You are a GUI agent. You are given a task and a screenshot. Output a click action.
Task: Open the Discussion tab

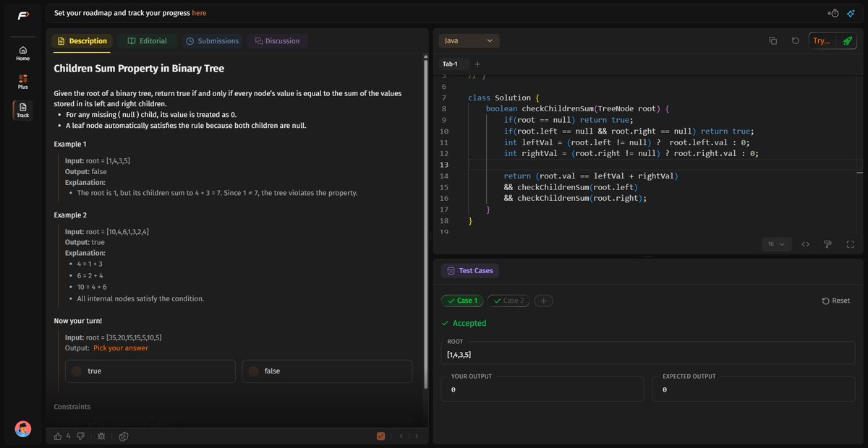(x=277, y=41)
